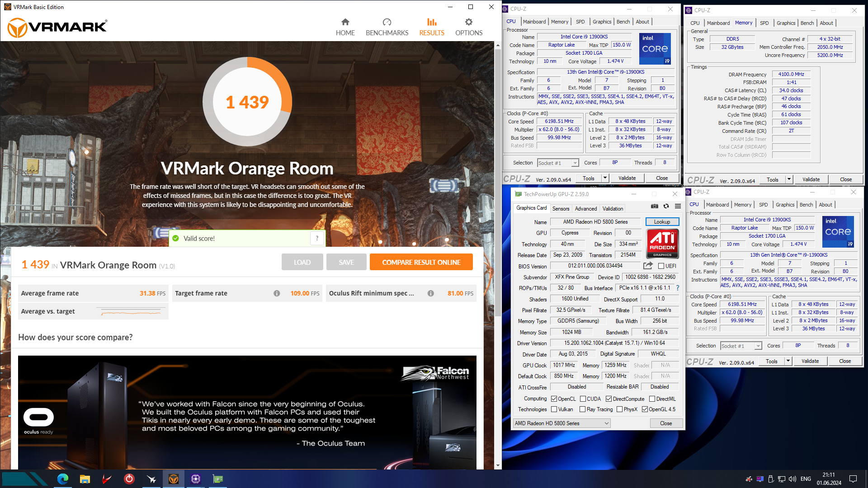The image size is (868, 488).
Task: Expand Tools dropdown arrow in bottom-right CPU-Z
Action: click(788, 361)
